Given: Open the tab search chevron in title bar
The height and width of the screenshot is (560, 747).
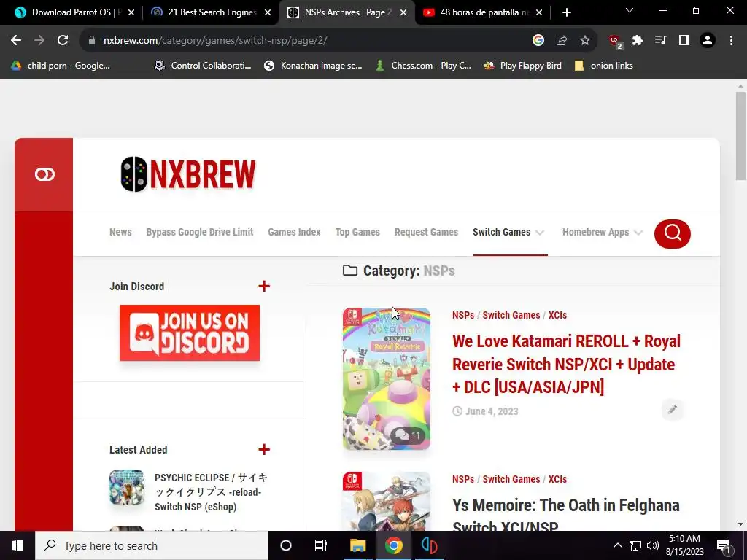Looking at the screenshot, I should [630, 10].
